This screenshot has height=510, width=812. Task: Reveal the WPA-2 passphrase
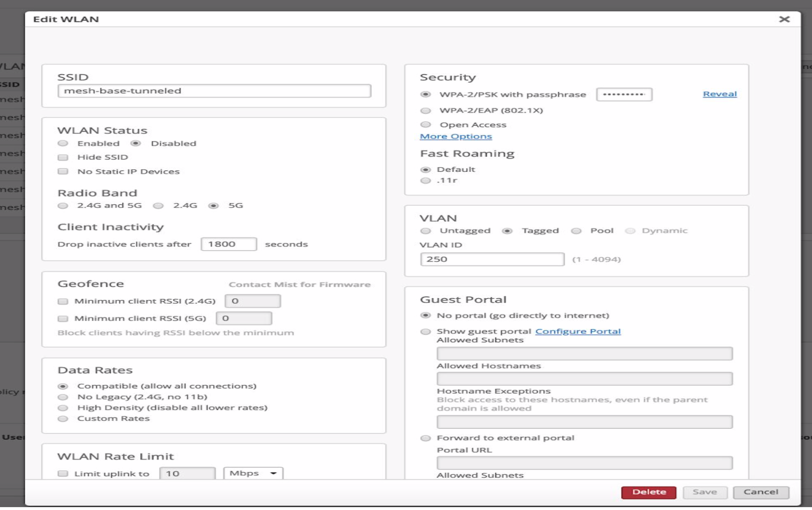click(719, 94)
